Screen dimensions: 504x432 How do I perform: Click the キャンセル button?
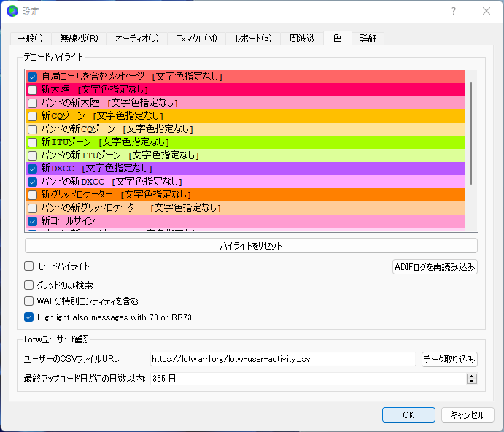coord(468,414)
